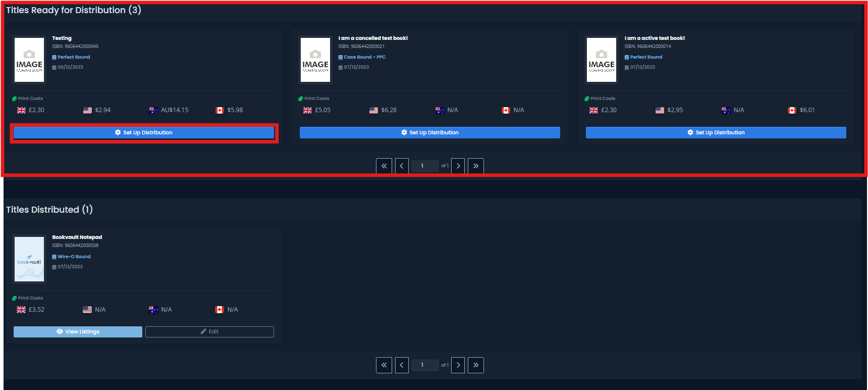This screenshot has width=868, height=390.
Task: Click the Canada flag on the active test book
Action: tap(792, 110)
